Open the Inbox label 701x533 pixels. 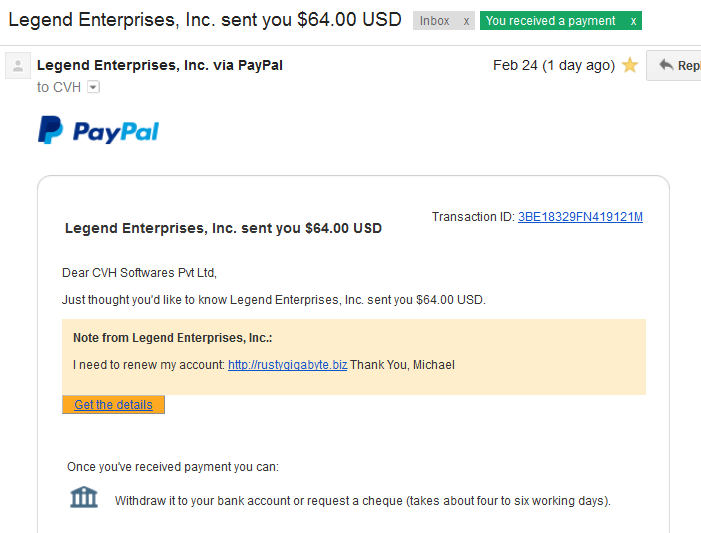point(434,21)
